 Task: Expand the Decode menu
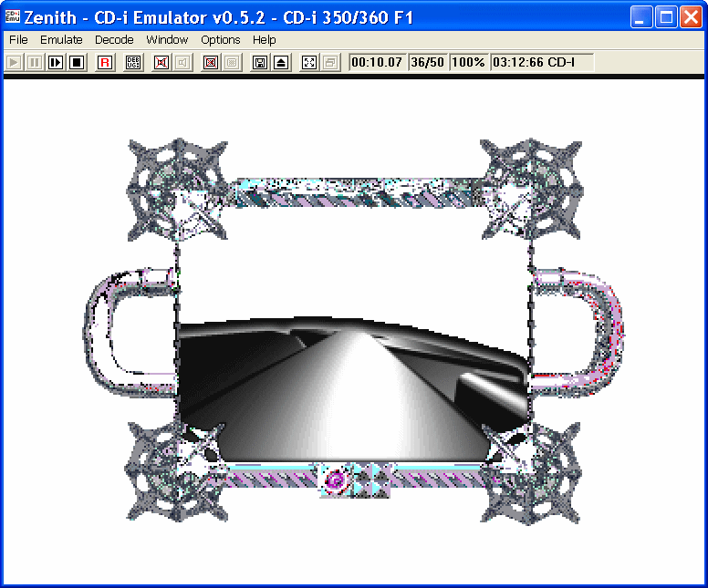click(x=114, y=40)
